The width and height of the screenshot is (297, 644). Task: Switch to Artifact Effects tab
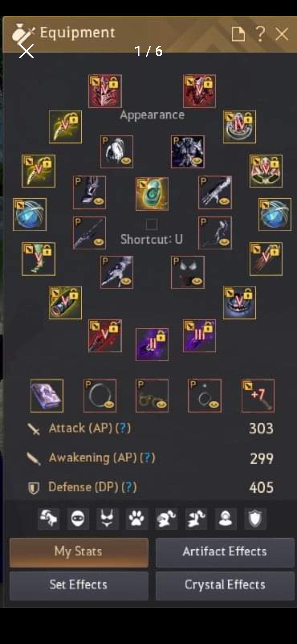[225, 552]
